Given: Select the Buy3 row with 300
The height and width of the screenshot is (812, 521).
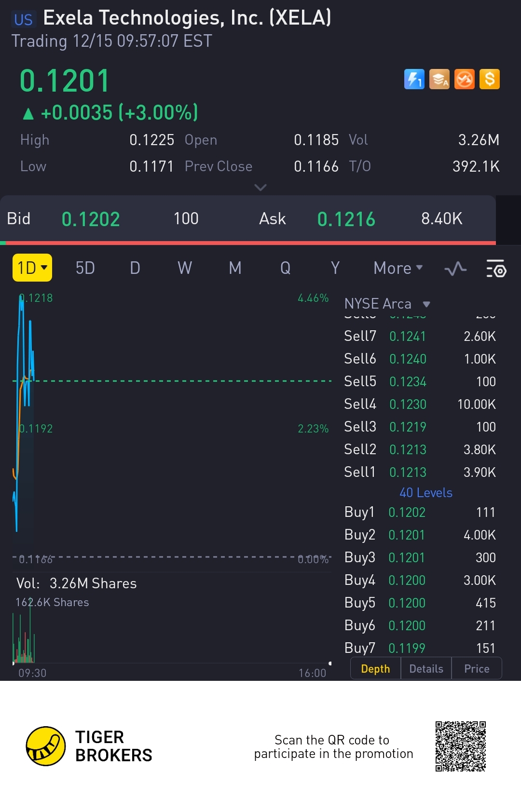Looking at the screenshot, I should pos(420,557).
